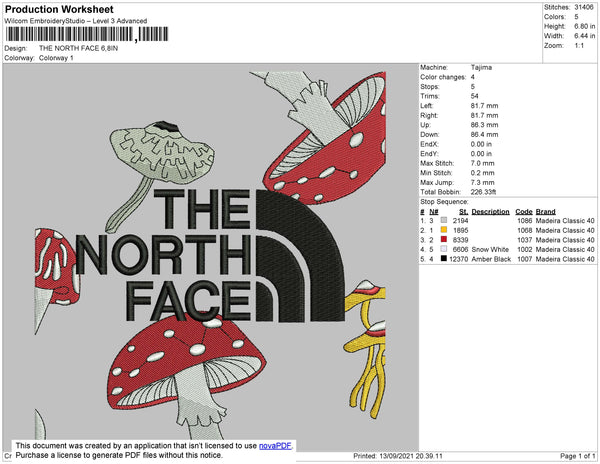Click the 'Color changes:' label
Image resolution: width=600 pixels, height=464 pixels.
point(443,77)
